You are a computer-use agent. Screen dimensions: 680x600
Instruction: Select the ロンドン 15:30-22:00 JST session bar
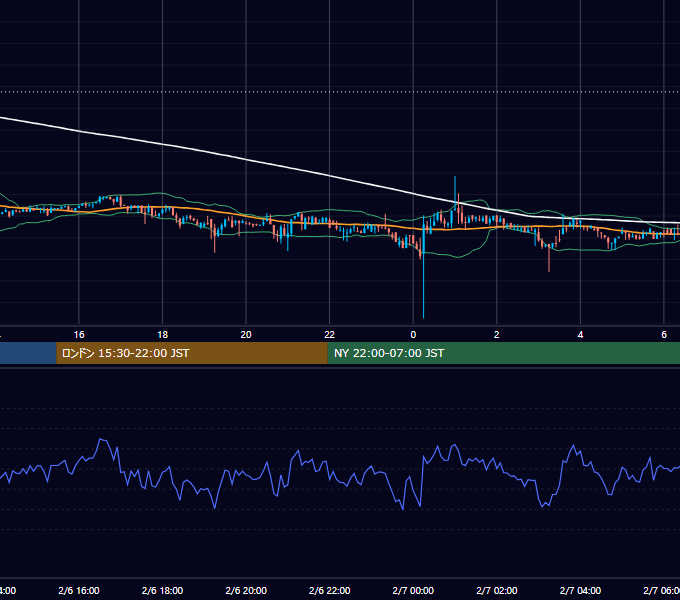[x=192, y=353]
